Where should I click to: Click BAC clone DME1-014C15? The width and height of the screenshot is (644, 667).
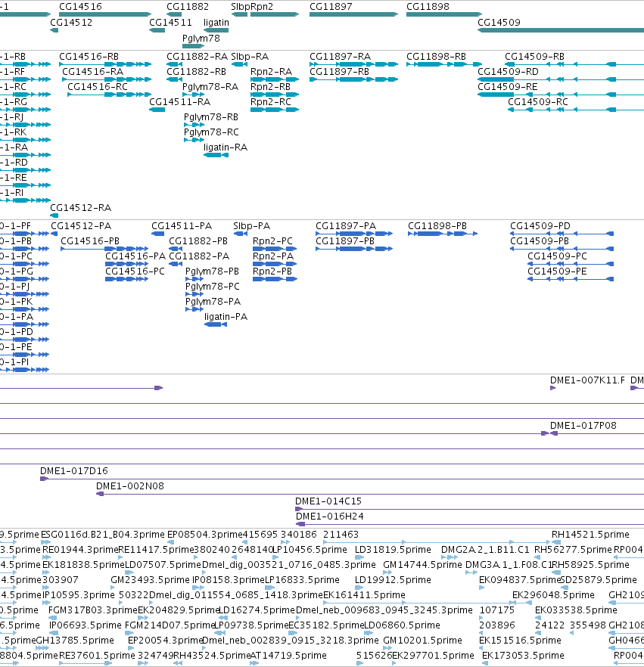point(328,501)
